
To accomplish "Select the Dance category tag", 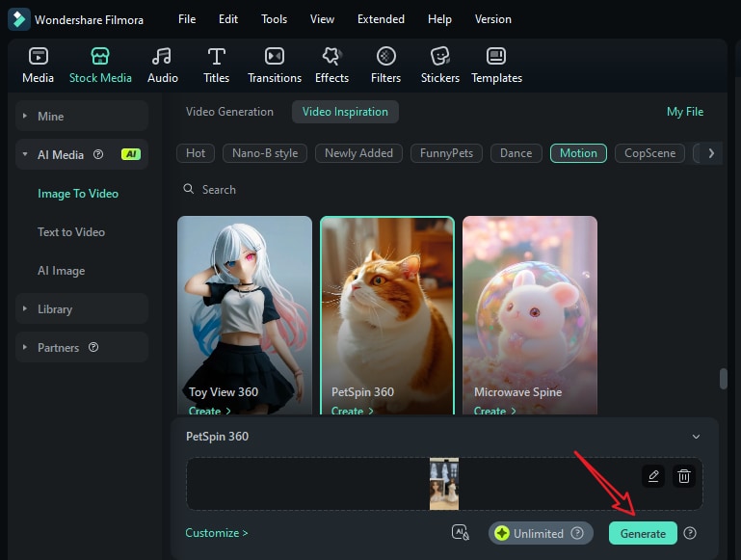I will 516,153.
